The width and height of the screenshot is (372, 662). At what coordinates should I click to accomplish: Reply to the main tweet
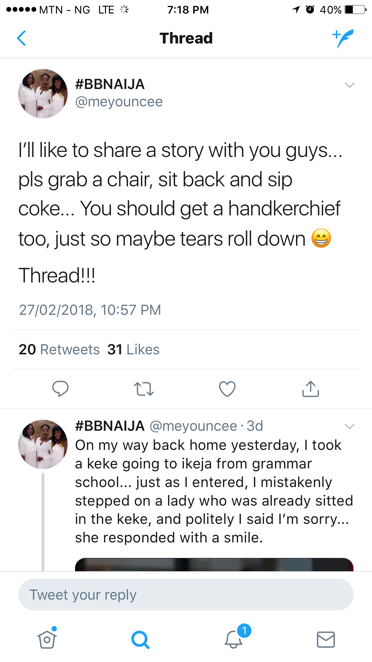[60, 389]
